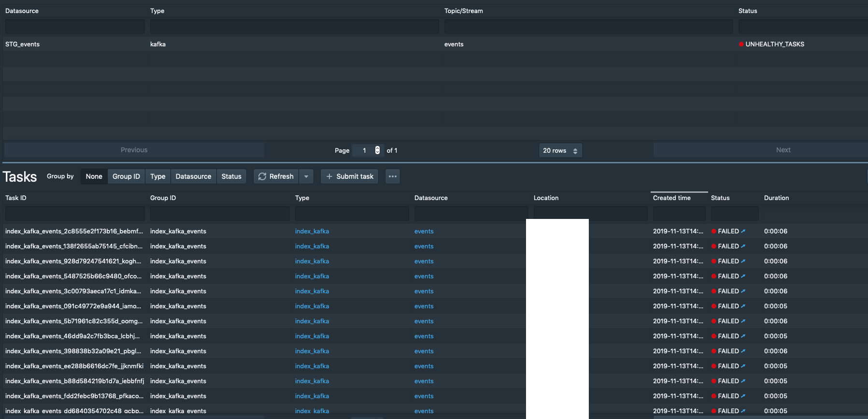Open status detail icon for 3c00793aeca17c1 task
Screen dimensions: 868x419
point(743,291)
